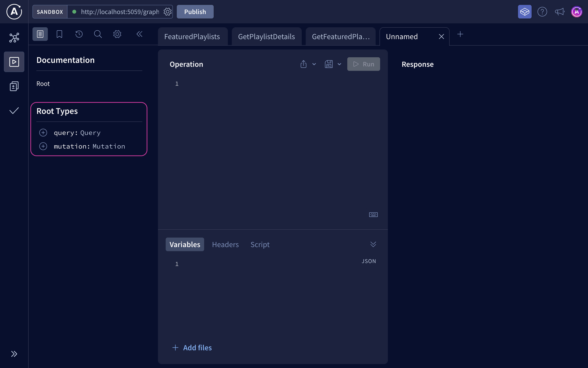Open Explorer settings gear in panel toolbar

(117, 34)
